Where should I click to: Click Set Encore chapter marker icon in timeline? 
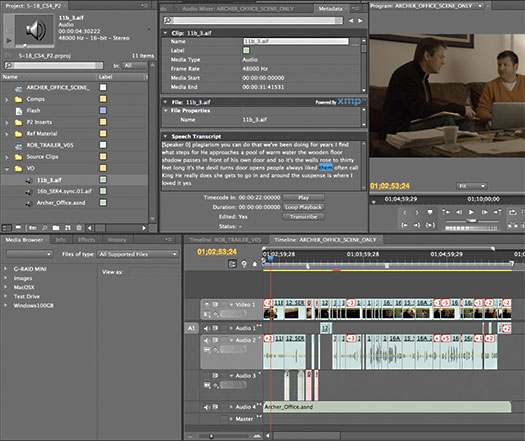point(244,264)
